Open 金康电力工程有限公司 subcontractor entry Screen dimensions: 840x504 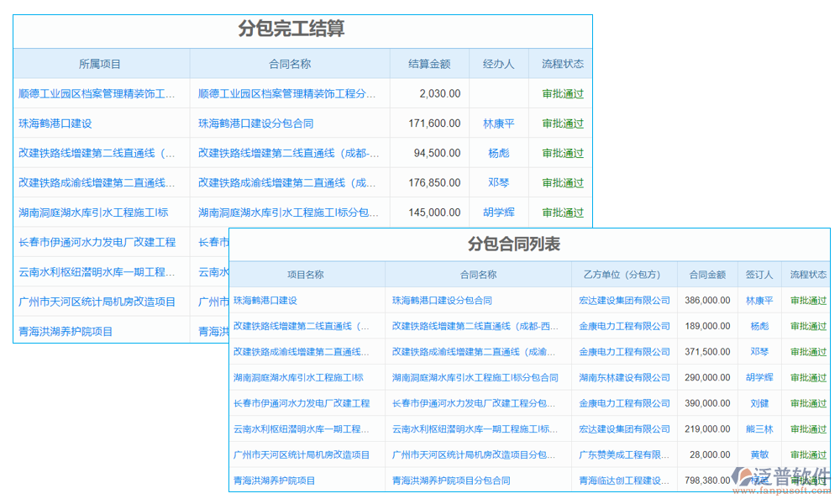[623, 326]
